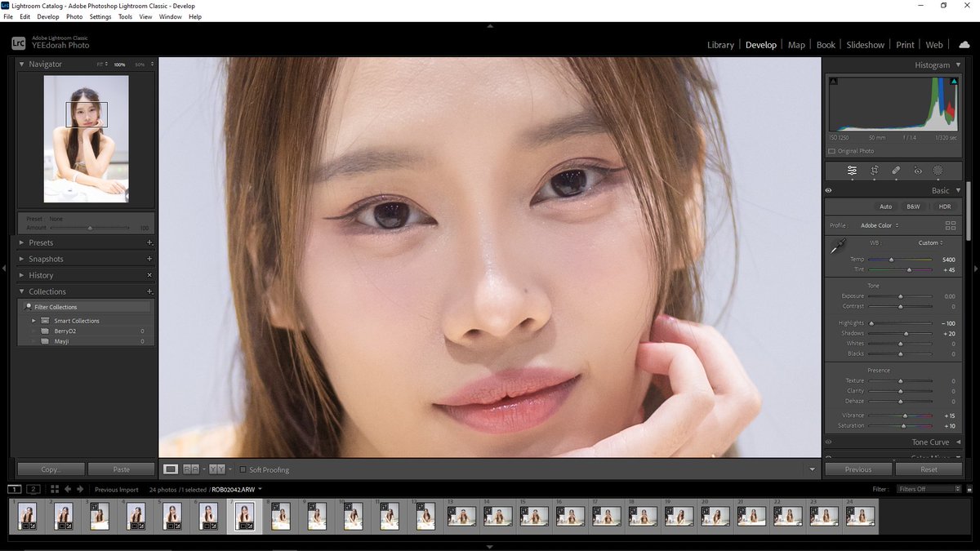Click the Temp slider handle
The image size is (980, 551).
point(891,260)
